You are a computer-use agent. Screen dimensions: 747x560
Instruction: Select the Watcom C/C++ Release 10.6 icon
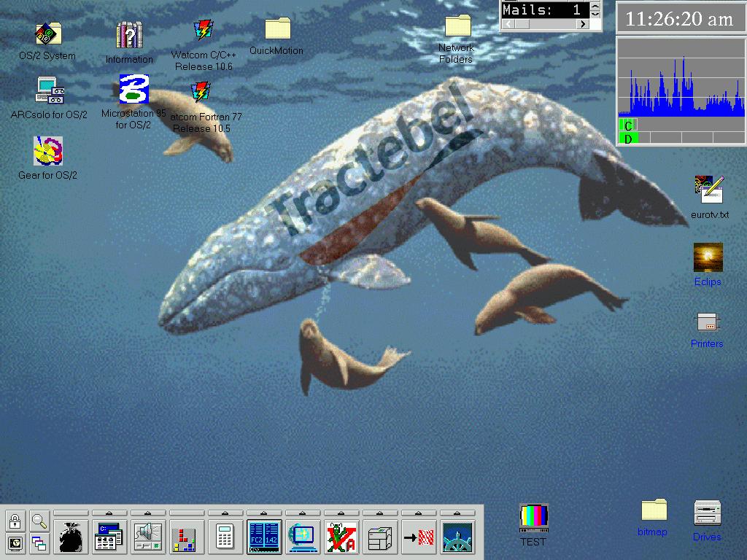204,31
